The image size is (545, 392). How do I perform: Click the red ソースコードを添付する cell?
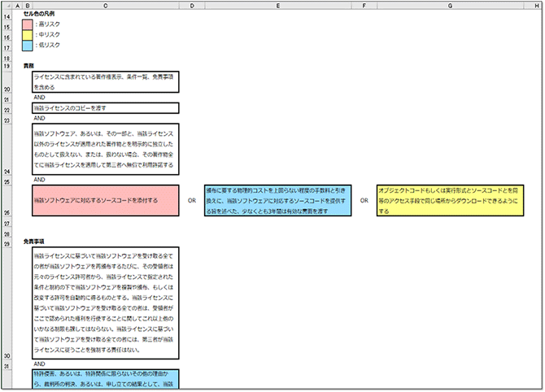coord(105,199)
